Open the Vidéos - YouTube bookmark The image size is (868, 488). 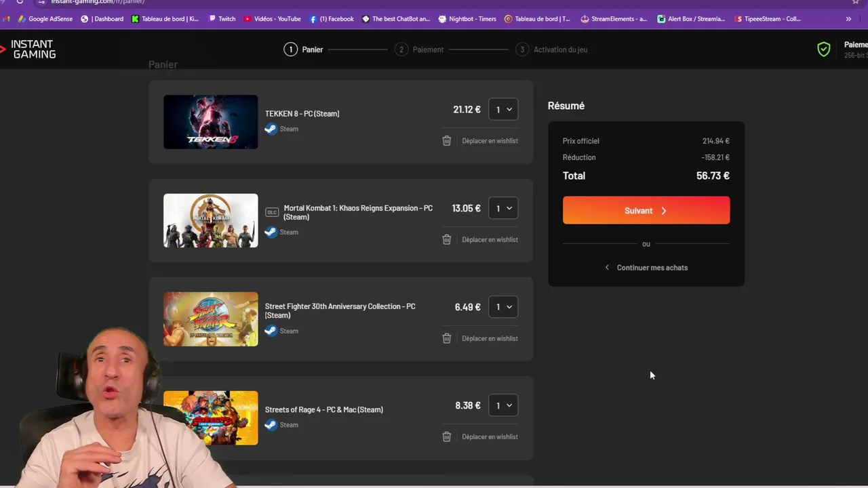tap(272, 19)
